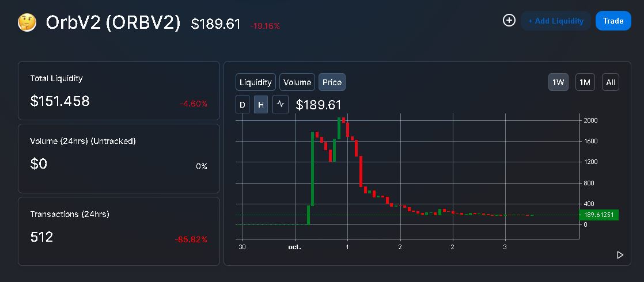The image size is (644, 282).
Task: Click Transactions count 512
Action: pyautogui.click(x=41, y=237)
